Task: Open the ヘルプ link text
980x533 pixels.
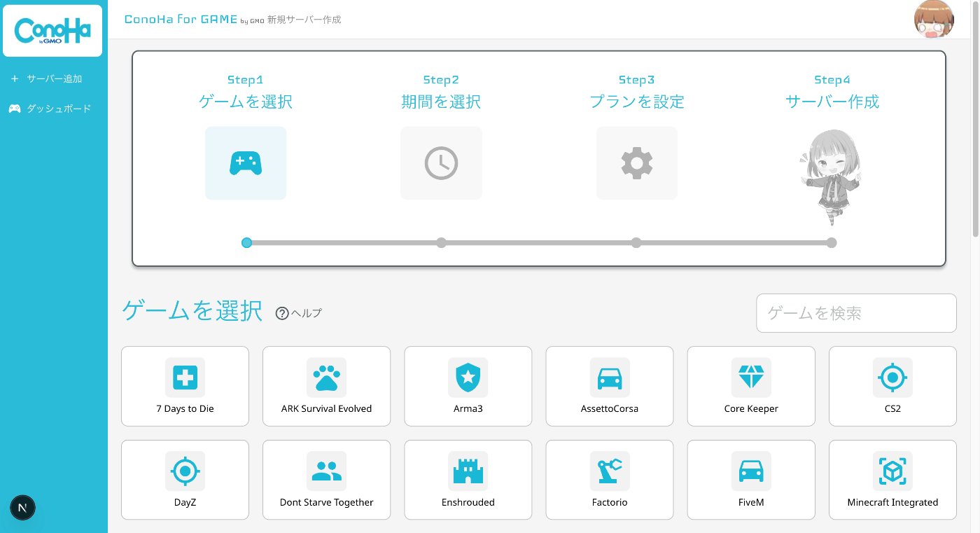Action: tap(307, 313)
